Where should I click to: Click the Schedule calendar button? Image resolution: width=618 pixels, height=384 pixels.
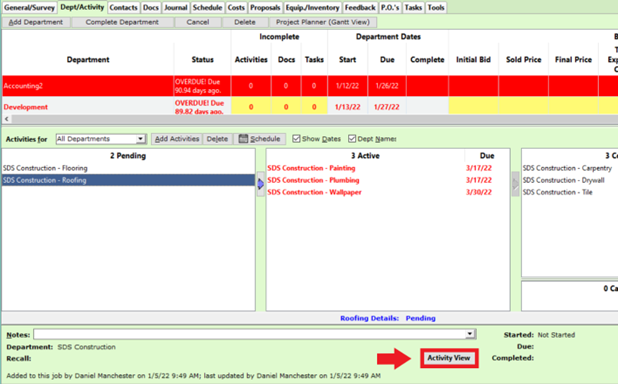tap(260, 139)
